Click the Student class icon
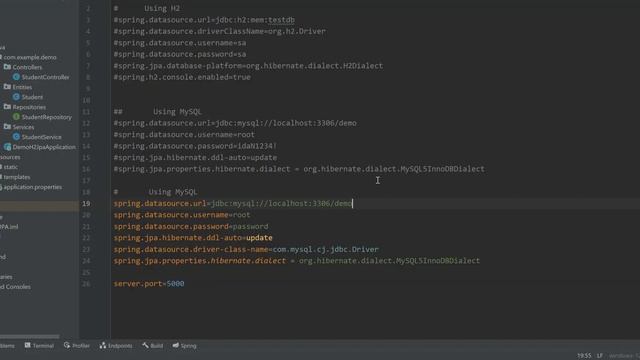 tap(16, 97)
